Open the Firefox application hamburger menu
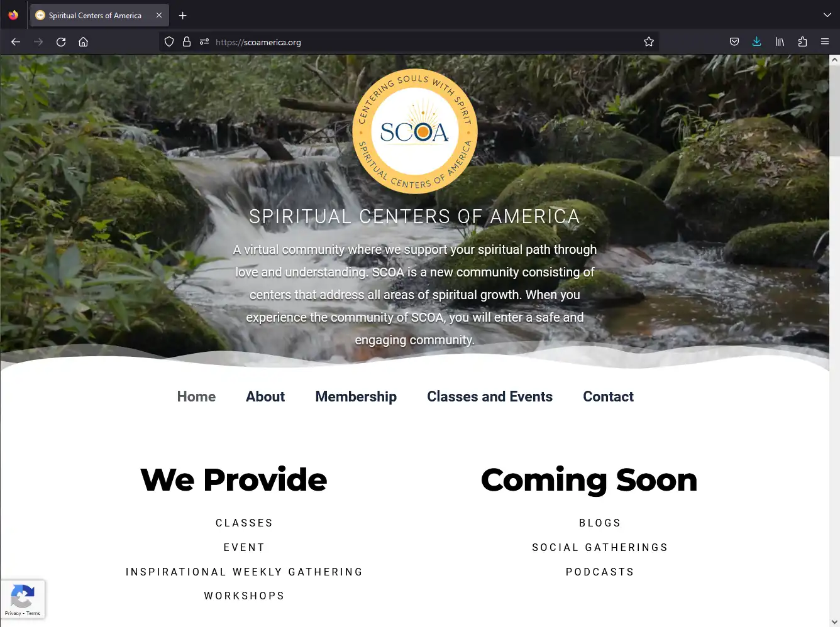This screenshot has height=627, width=840. click(x=825, y=42)
